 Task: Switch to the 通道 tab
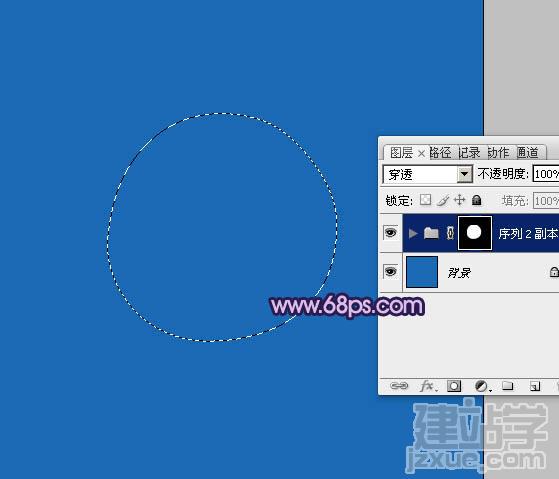pos(528,153)
